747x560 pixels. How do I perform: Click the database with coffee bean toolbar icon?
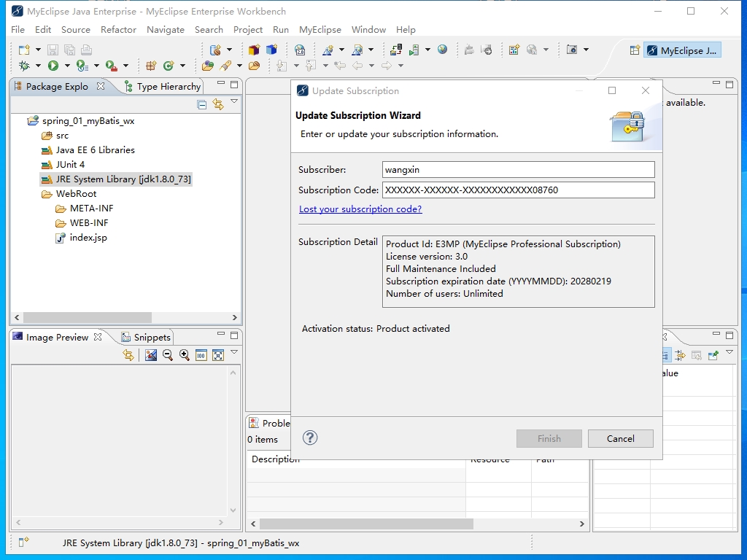216,50
